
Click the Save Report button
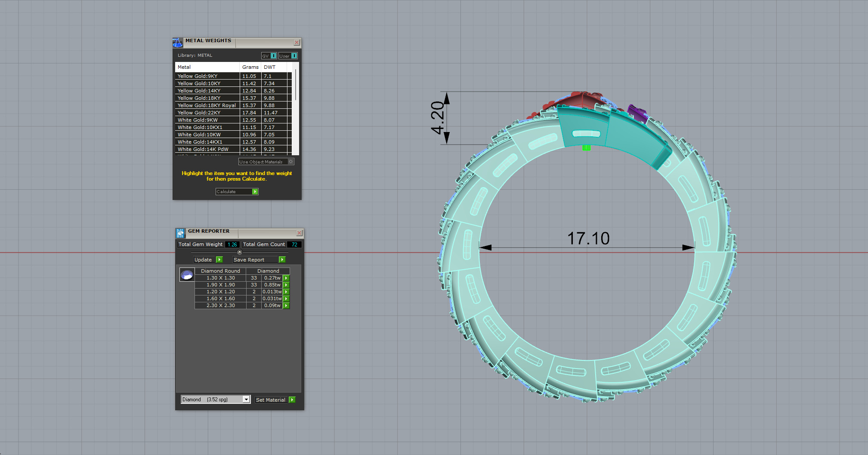259,260
